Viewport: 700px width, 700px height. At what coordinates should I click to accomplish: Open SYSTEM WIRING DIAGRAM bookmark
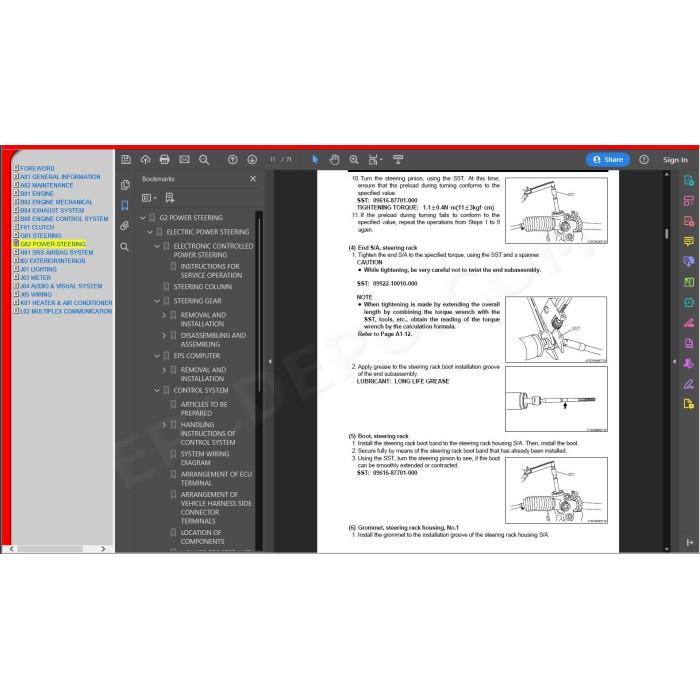204,458
